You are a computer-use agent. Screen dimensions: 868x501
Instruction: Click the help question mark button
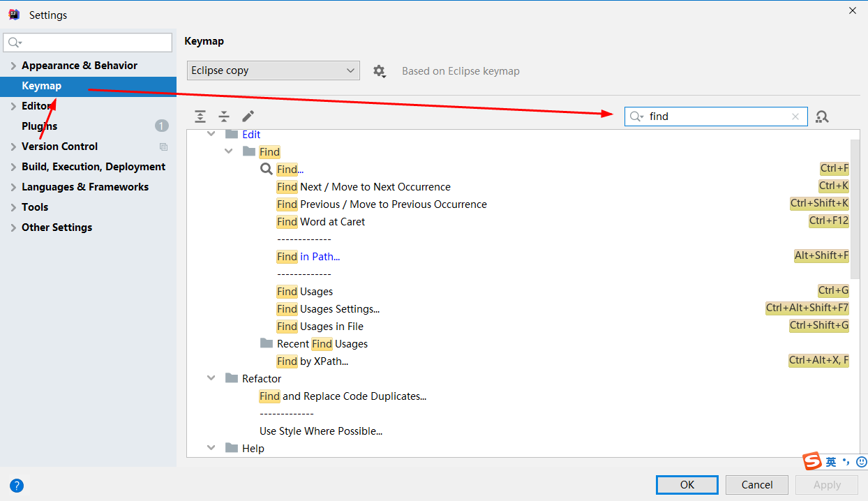(17, 486)
